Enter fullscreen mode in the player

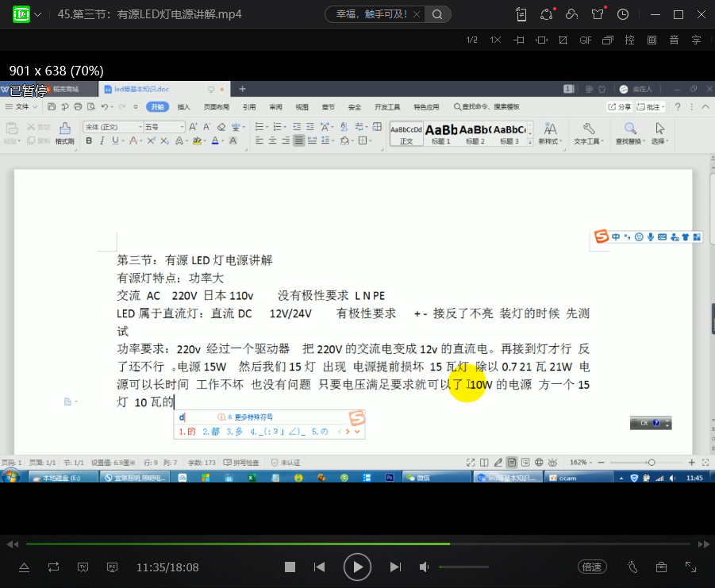pos(690,567)
